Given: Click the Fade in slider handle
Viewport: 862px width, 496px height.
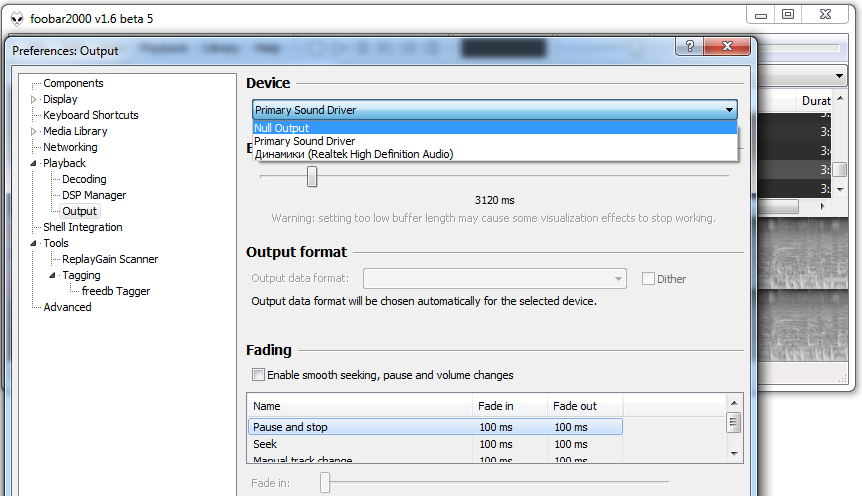Looking at the screenshot, I should [325, 482].
